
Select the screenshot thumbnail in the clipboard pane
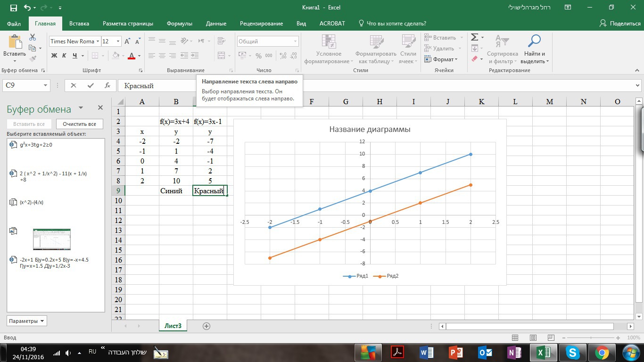(52, 239)
